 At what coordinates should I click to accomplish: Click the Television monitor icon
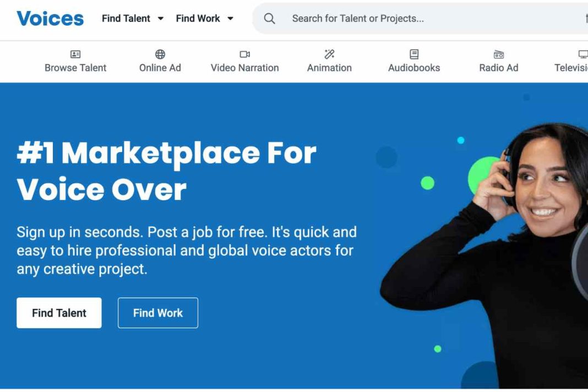click(x=582, y=54)
